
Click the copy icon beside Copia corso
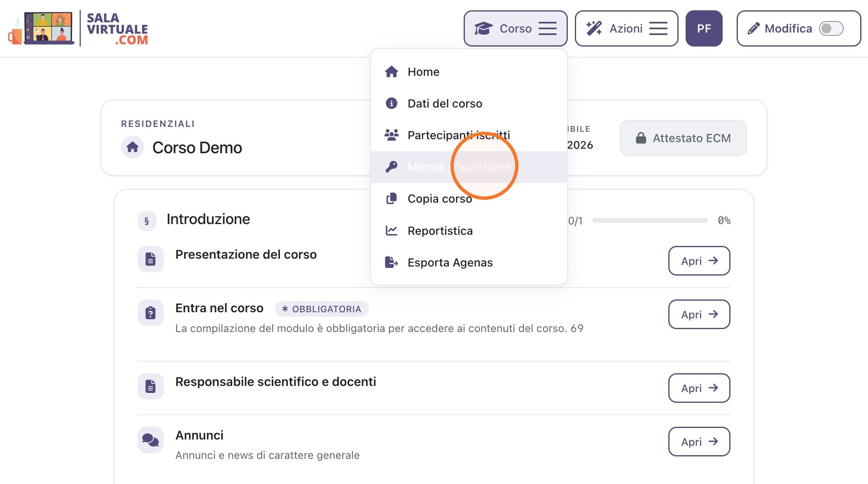coord(391,198)
